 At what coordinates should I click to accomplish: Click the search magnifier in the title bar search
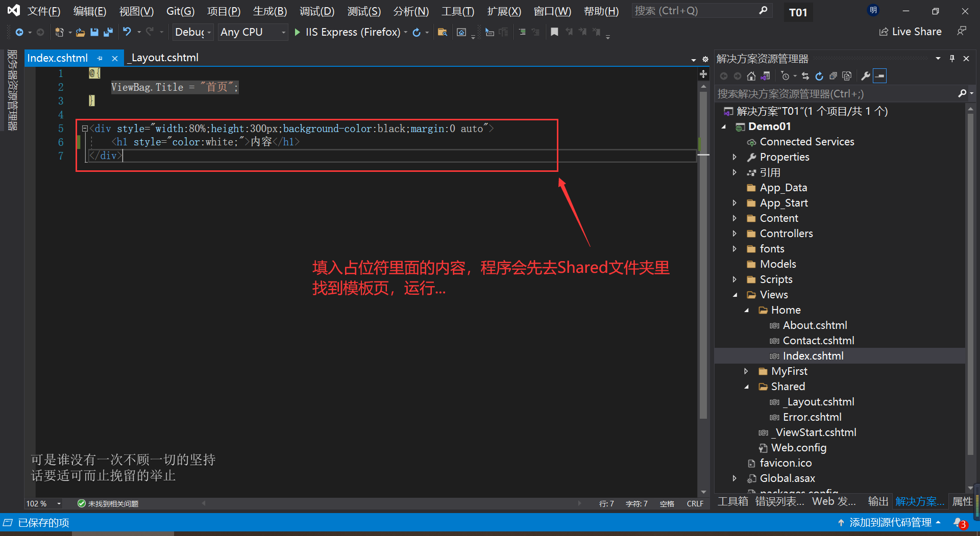click(x=763, y=10)
